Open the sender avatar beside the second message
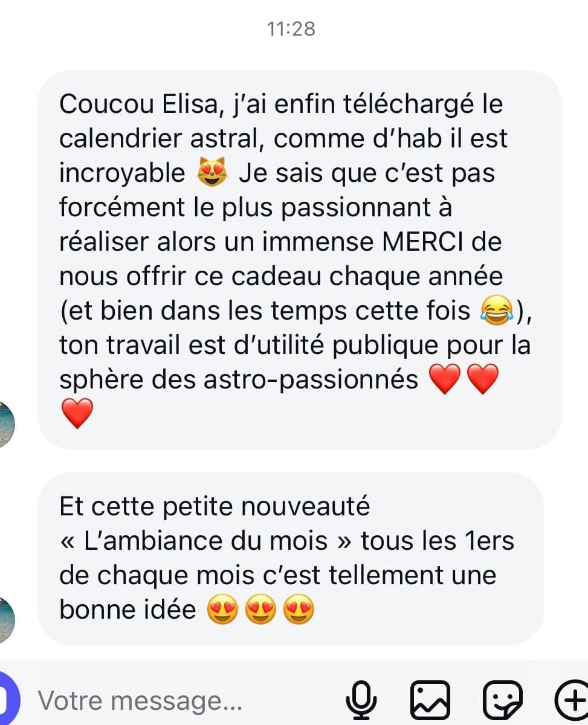588x725 pixels. pos(6,620)
